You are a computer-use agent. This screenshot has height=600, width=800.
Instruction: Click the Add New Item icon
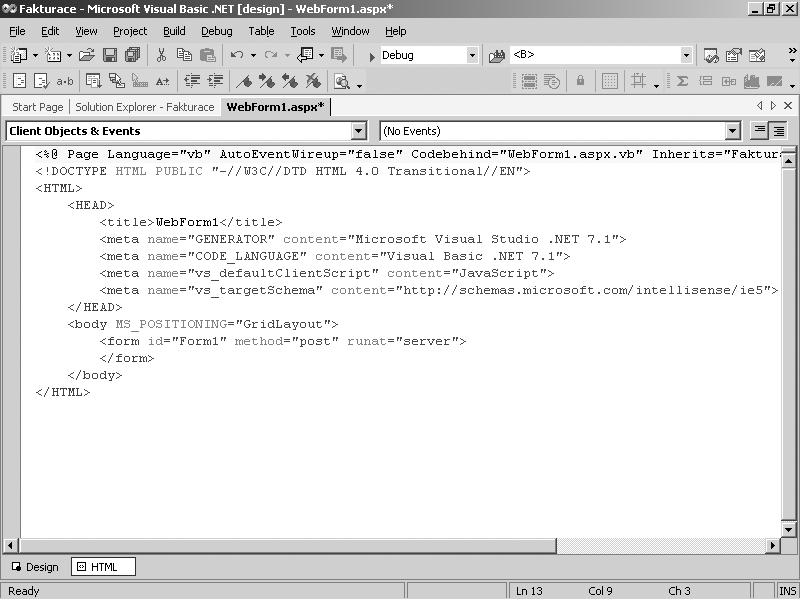coord(53,55)
